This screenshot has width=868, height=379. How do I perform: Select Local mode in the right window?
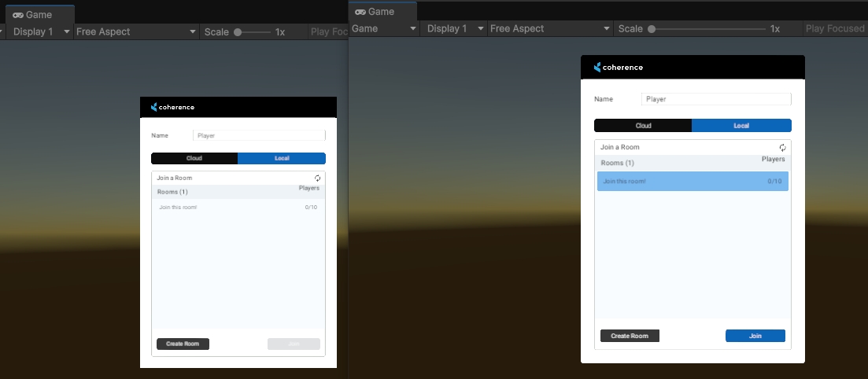[x=741, y=126]
